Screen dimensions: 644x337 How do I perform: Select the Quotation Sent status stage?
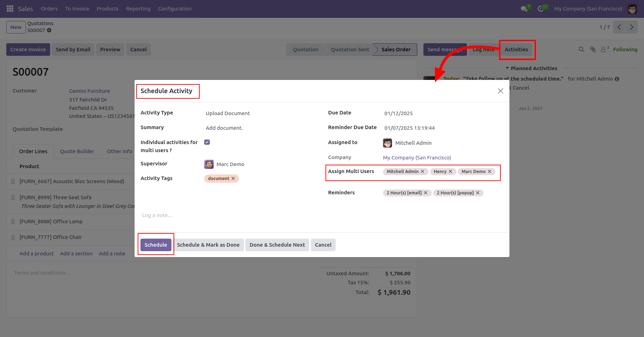350,50
